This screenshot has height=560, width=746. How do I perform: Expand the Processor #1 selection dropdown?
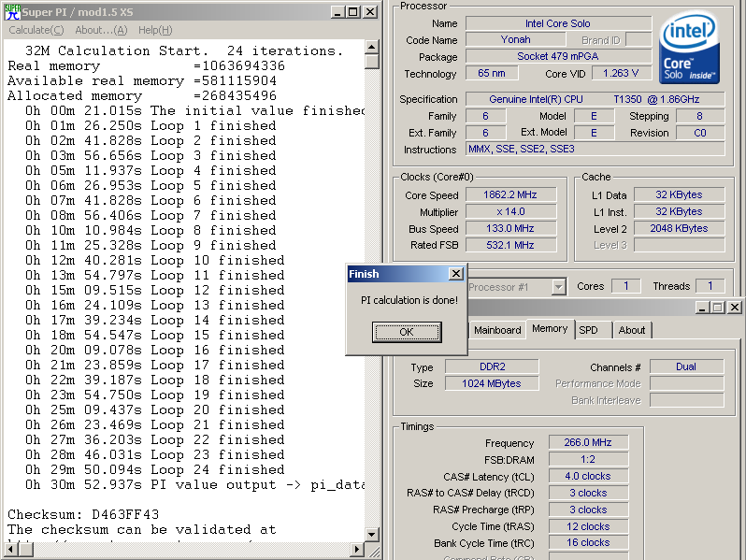coord(558,287)
